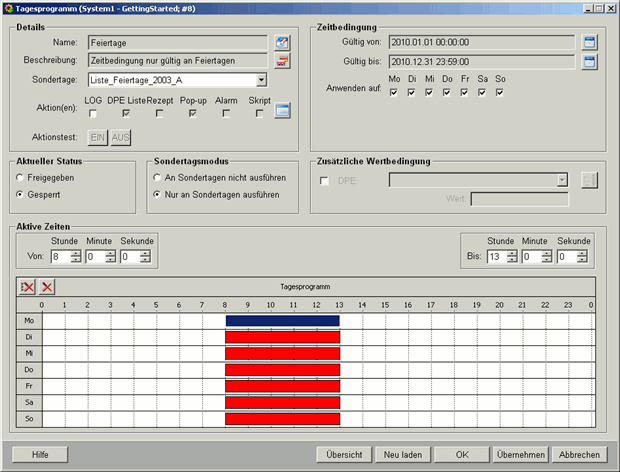620x472 pixels.
Task: Open action settings icon next to Skript
Action: (283, 111)
